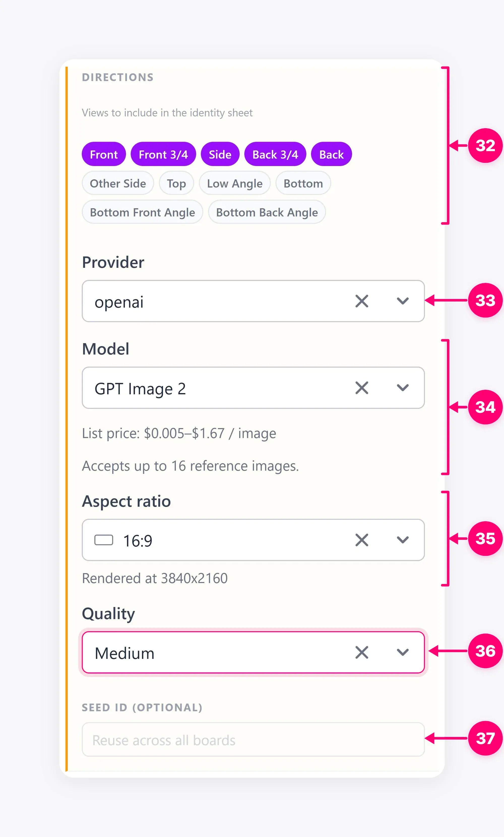Click Accepts up to 16 reference images text

(190, 466)
